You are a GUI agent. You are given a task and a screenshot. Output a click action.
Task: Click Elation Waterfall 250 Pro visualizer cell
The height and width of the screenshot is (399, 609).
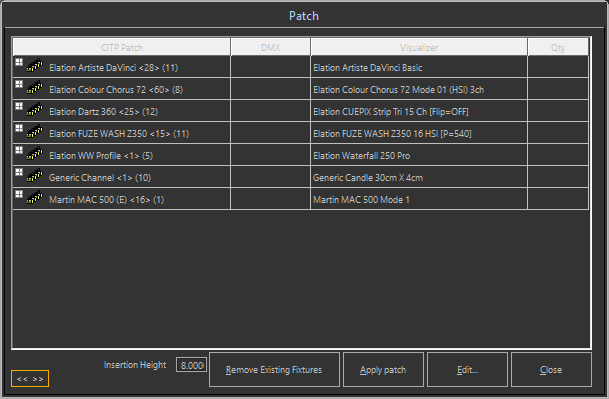419,155
